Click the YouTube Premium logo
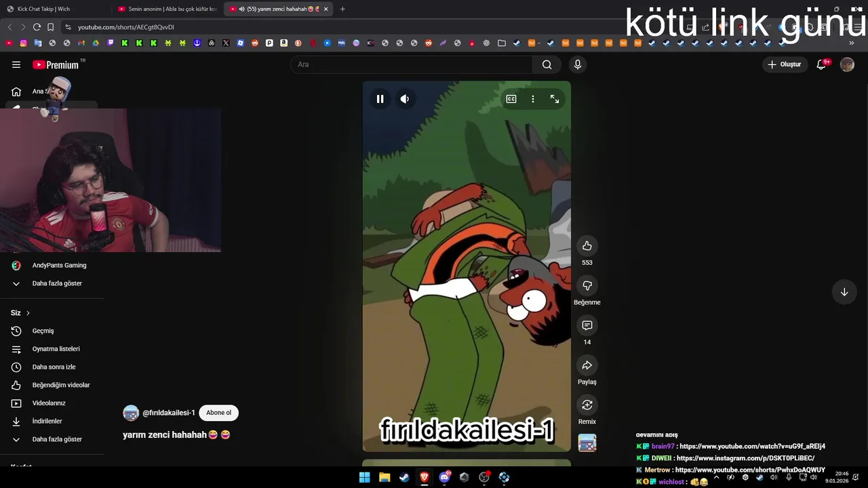 pyautogui.click(x=57, y=64)
